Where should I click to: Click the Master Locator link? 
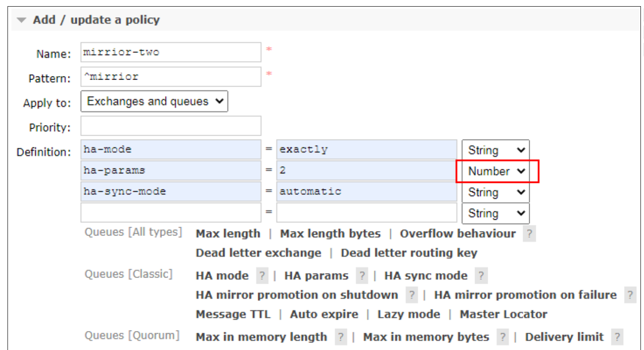point(504,314)
